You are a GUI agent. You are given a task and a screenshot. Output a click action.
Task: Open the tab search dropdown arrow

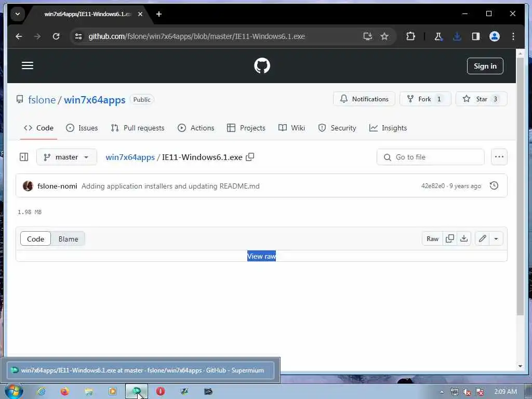point(18,14)
